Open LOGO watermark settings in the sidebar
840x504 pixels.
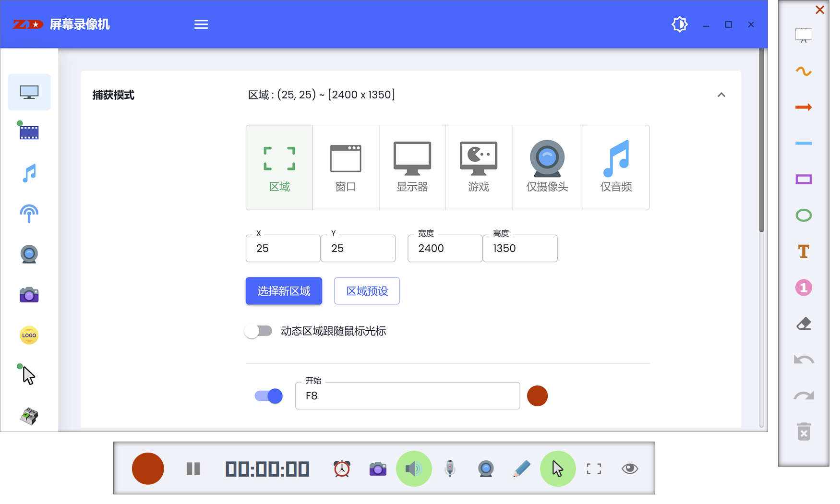pyautogui.click(x=29, y=335)
